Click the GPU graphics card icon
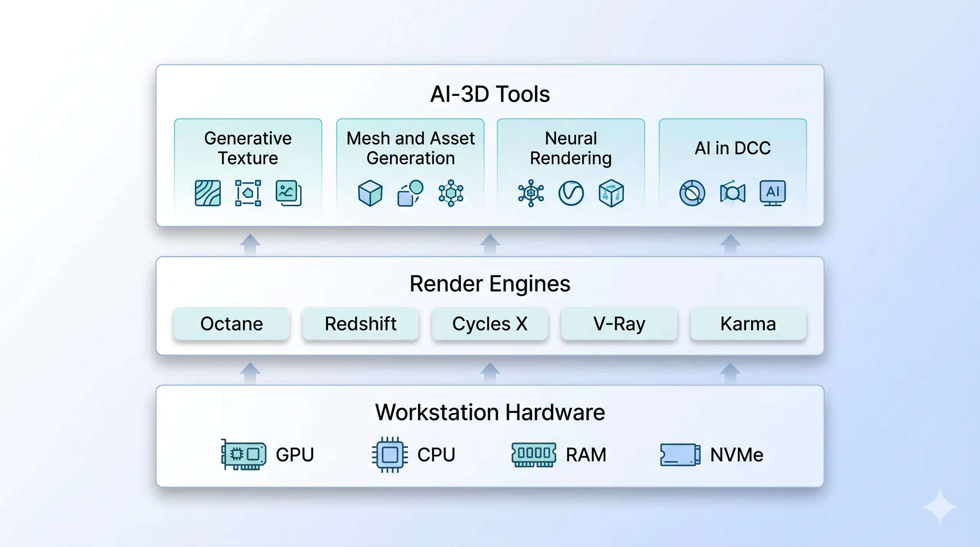This screenshot has width=980, height=547. [243, 454]
